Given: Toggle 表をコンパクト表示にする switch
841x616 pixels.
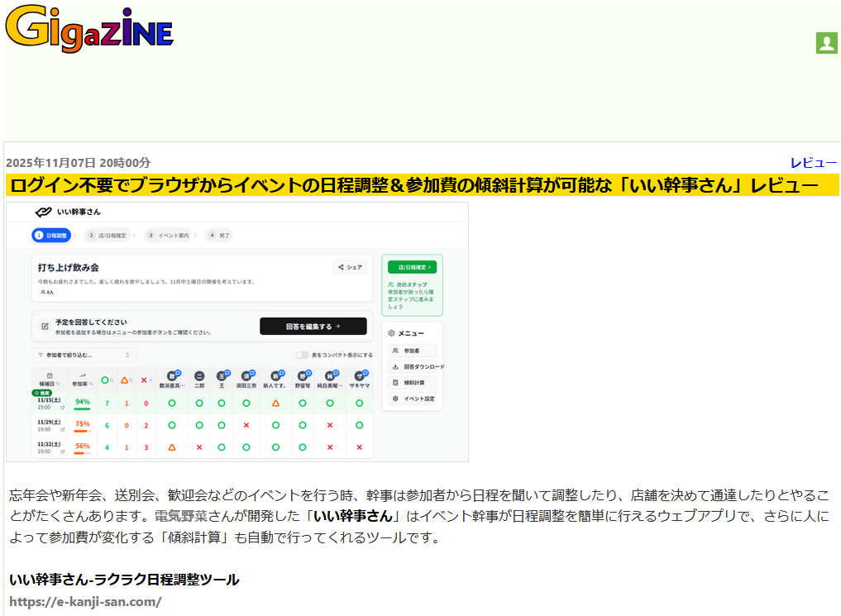Looking at the screenshot, I should (302, 355).
